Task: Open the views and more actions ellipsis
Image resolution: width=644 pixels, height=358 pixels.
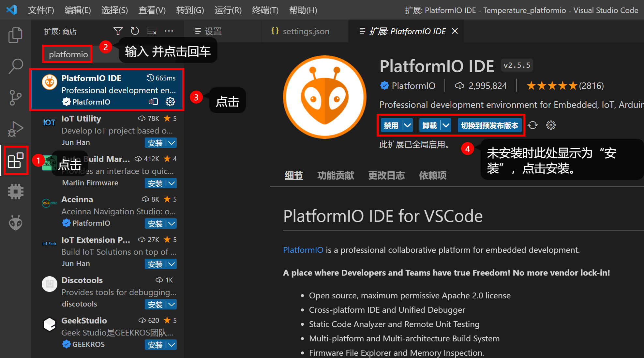Action: click(169, 31)
